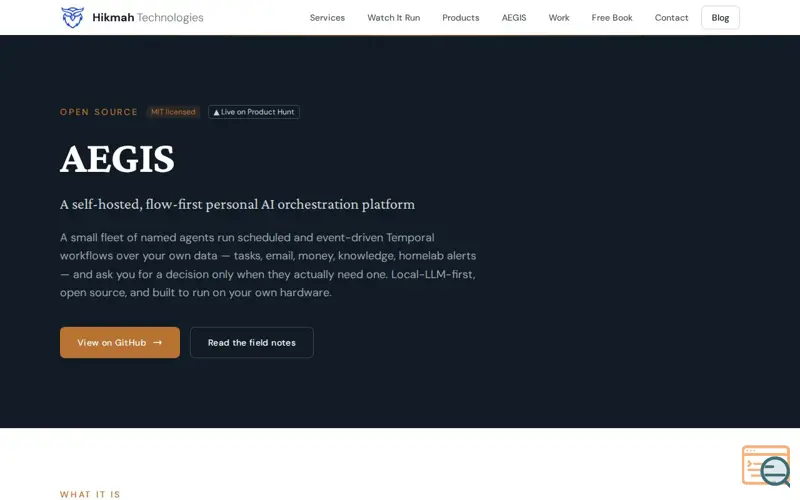Open the Live on Product Hunt badge
This screenshot has height=500, width=800.
pyautogui.click(x=254, y=112)
